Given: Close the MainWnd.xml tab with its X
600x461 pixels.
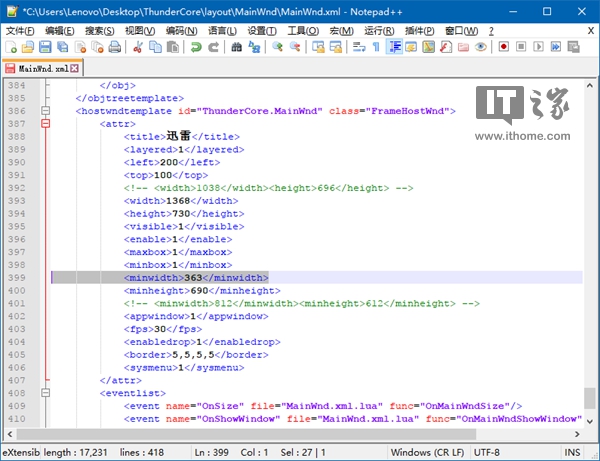Looking at the screenshot, I should pyautogui.click(x=75, y=68).
